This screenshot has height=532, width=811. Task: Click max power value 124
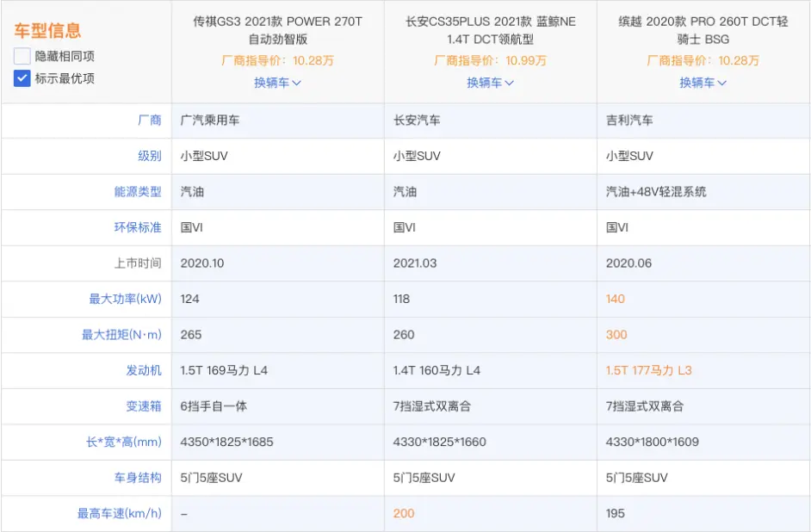189,299
